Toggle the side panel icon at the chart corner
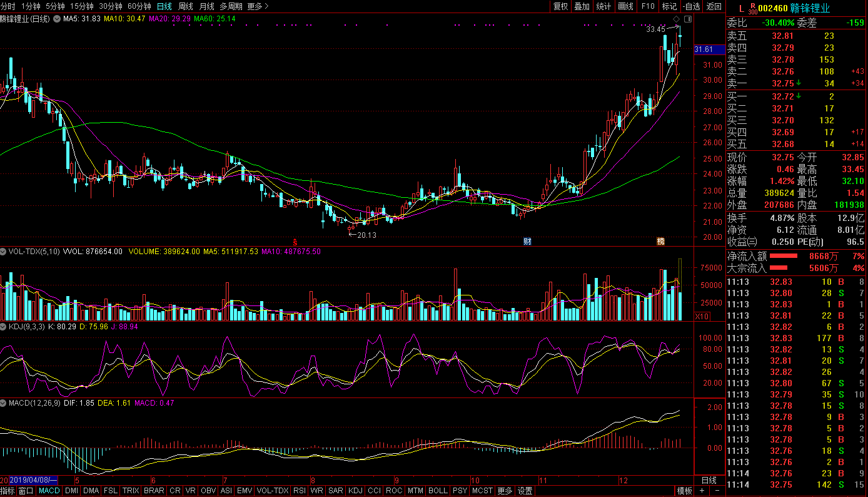The width and height of the screenshot is (868, 497). point(688,20)
